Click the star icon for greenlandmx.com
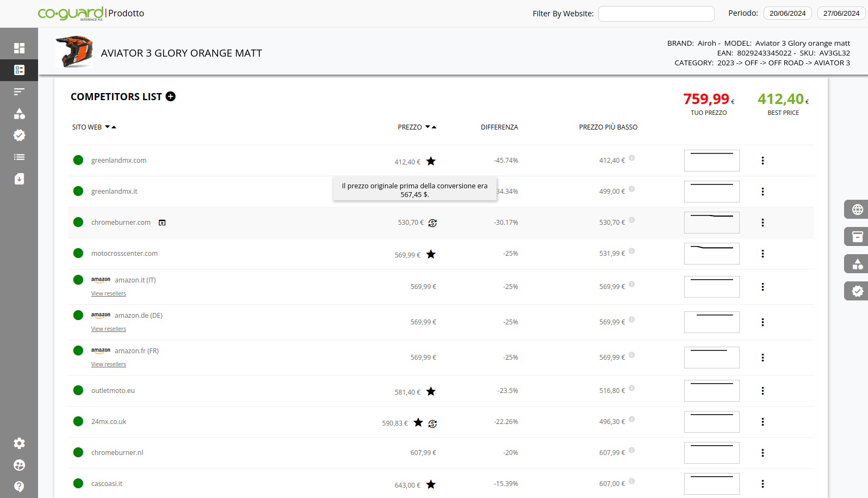The width and height of the screenshot is (868, 498). [x=431, y=161]
